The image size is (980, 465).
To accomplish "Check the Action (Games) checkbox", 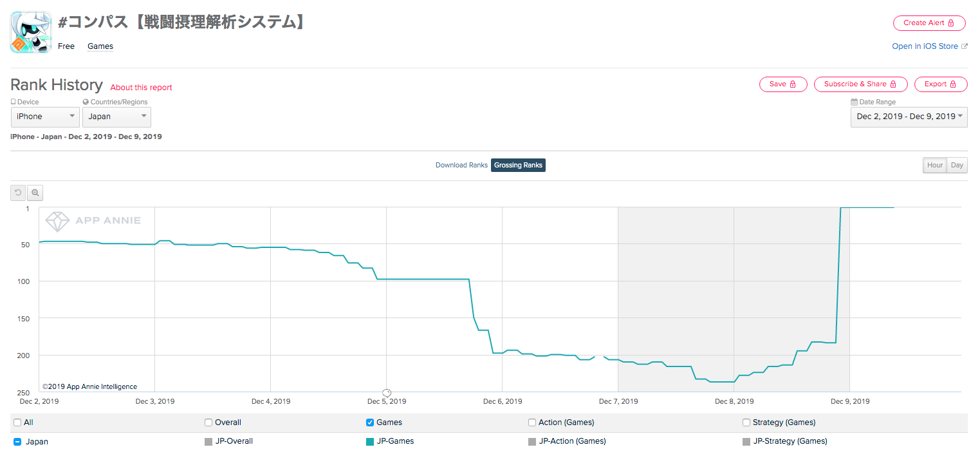I will pyautogui.click(x=532, y=422).
